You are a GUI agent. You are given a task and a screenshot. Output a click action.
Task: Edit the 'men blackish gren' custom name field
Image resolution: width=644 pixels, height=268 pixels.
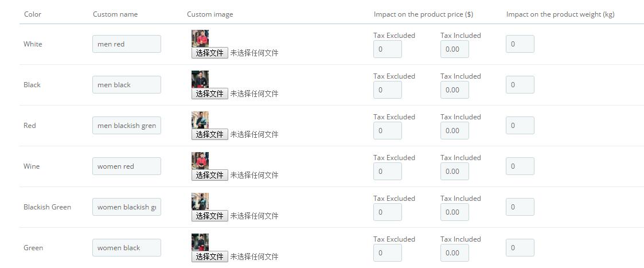click(127, 125)
